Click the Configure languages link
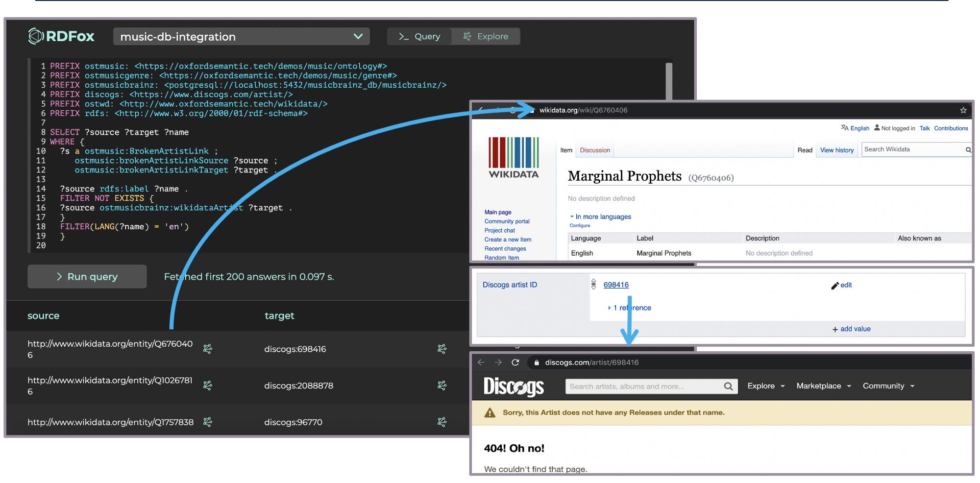 click(x=580, y=226)
